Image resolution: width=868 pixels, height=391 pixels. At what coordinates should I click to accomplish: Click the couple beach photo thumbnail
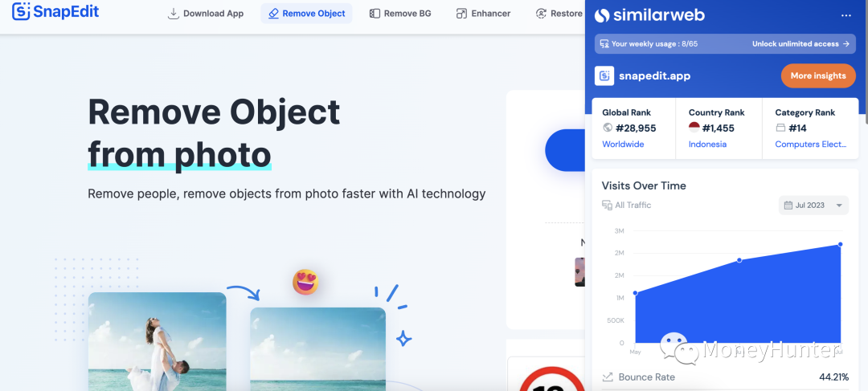tap(158, 341)
